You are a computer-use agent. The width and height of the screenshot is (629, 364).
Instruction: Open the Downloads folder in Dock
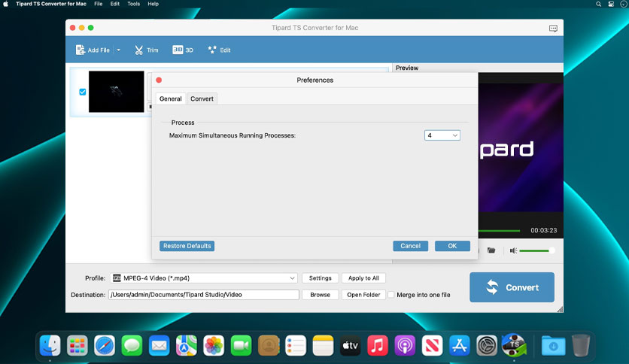pyautogui.click(x=553, y=345)
